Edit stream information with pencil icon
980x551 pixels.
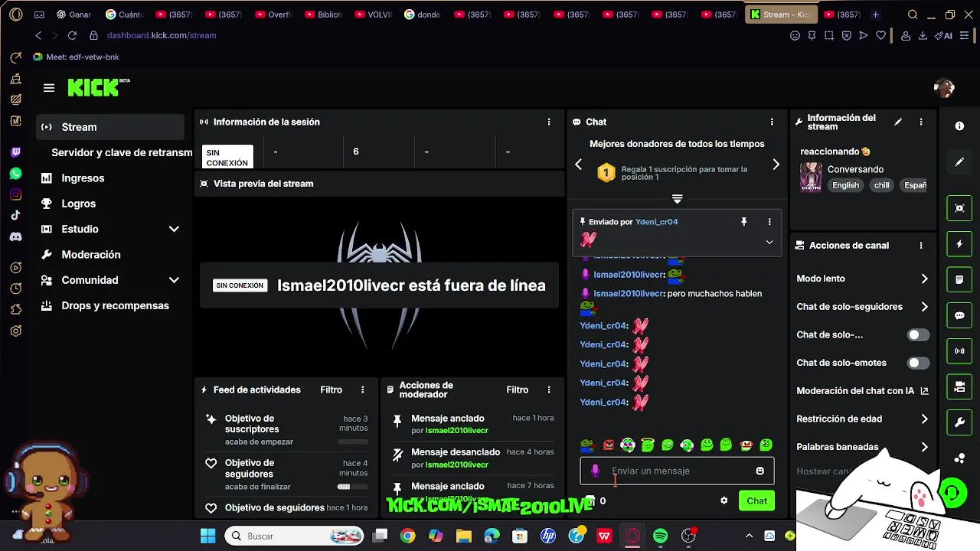(x=898, y=122)
